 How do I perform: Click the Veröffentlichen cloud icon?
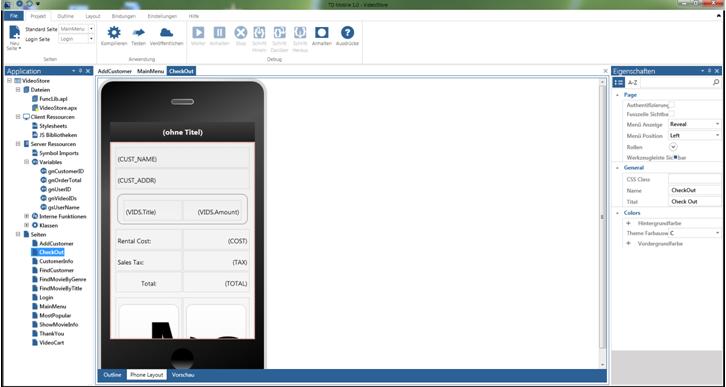[x=166, y=32]
